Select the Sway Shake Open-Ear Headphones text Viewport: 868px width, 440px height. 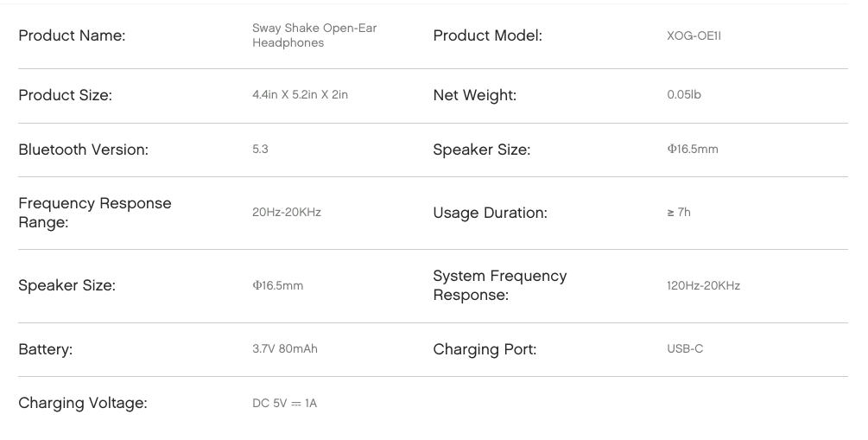tap(314, 35)
